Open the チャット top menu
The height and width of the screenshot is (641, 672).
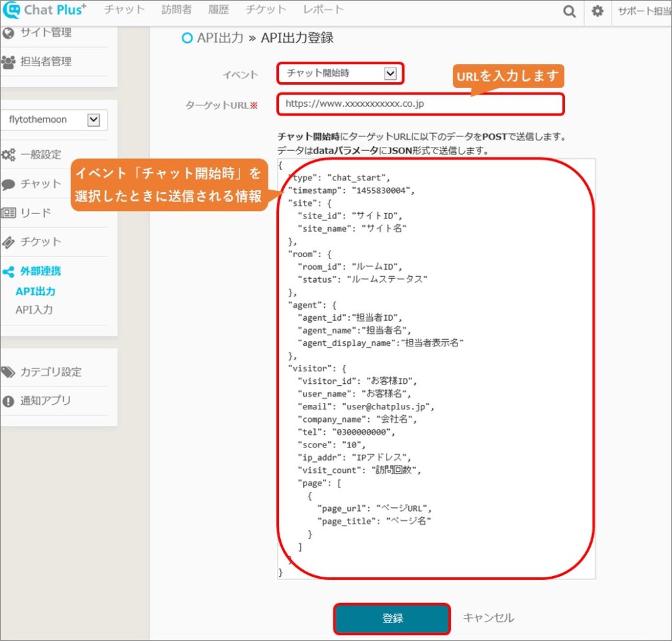point(124,10)
